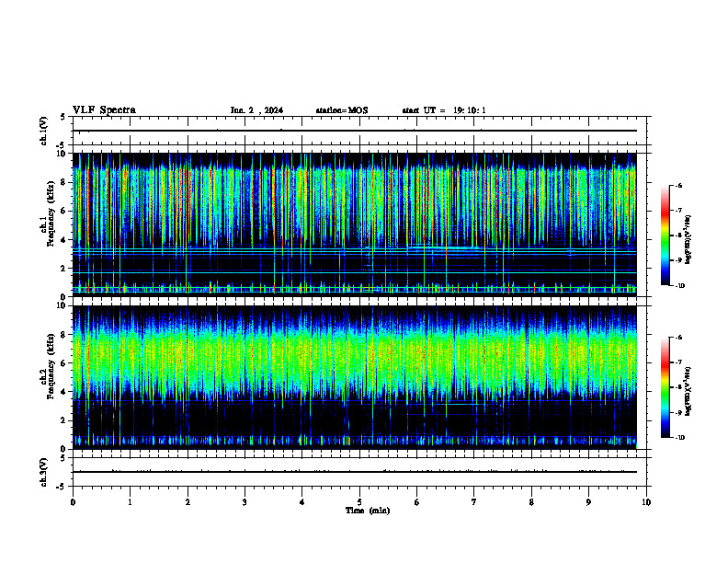
Task: Click time axis tick label "5"
Action: point(359,502)
